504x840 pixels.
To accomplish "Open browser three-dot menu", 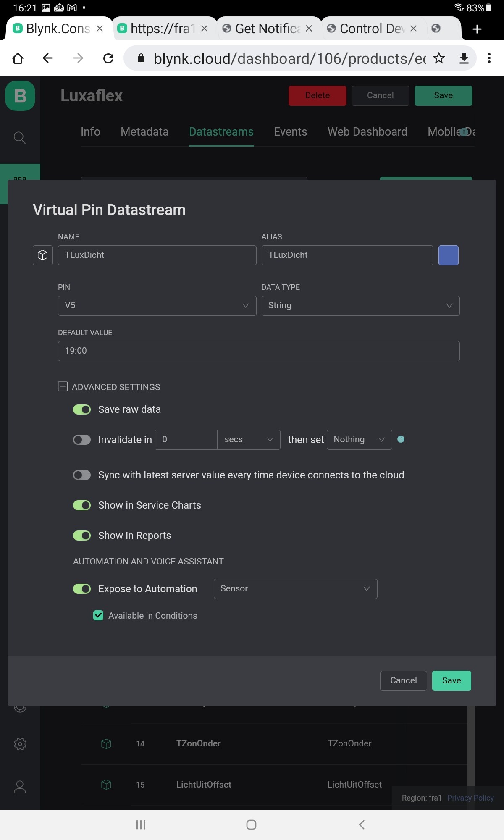I will click(x=489, y=58).
